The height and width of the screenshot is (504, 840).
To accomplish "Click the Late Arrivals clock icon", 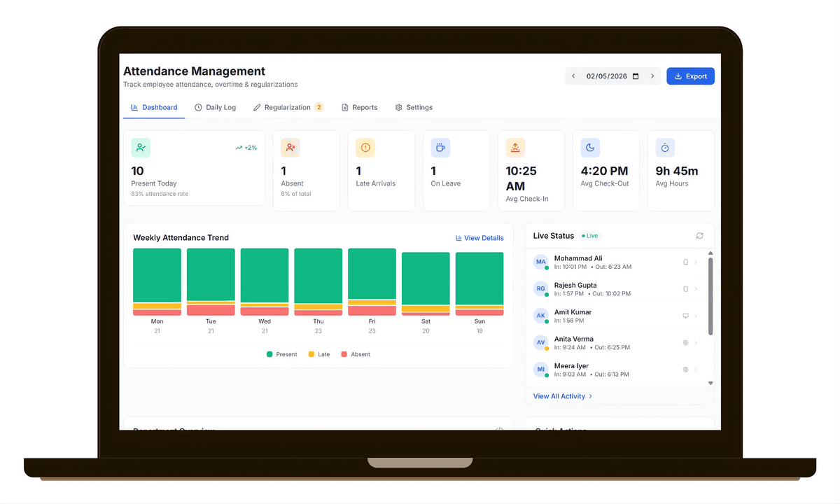I will point(365,148).
